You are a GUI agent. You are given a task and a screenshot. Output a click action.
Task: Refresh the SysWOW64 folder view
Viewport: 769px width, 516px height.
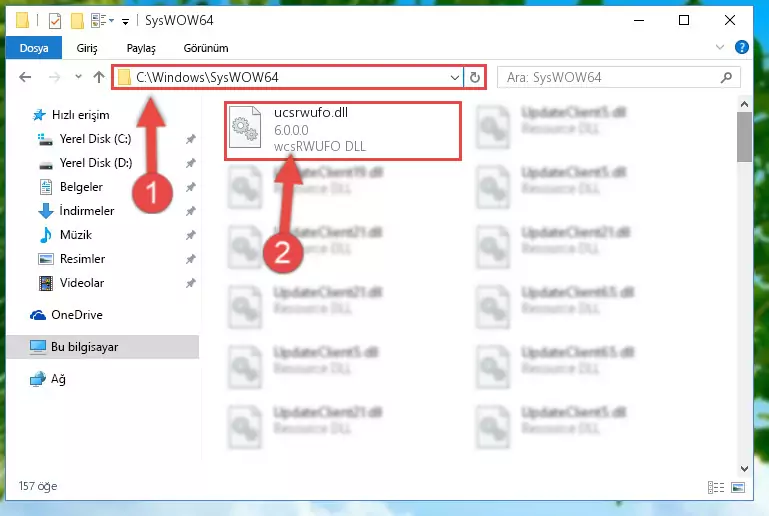click(x=475, y=77)
